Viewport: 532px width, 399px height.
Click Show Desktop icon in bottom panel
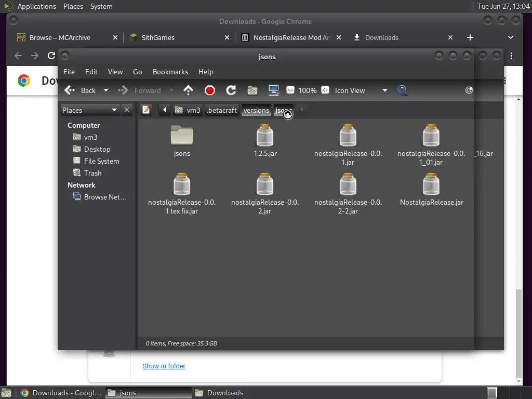click(x=6, y=393)
